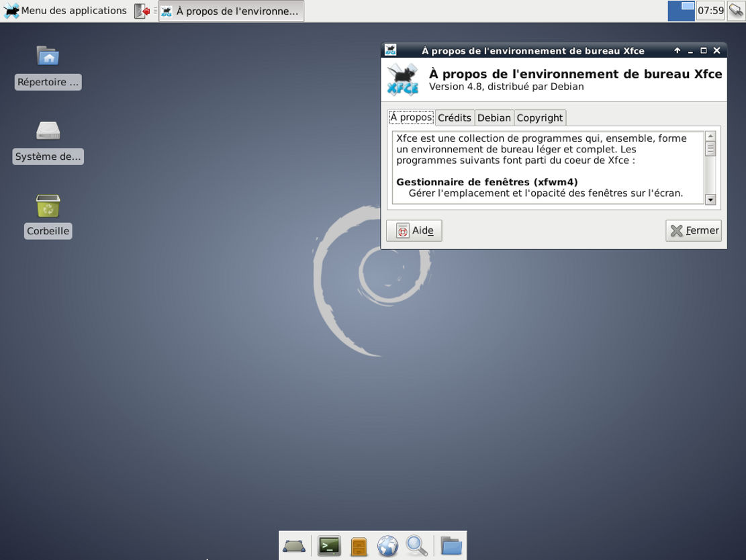Switch to the Debian tab

[x=494, y=118]
